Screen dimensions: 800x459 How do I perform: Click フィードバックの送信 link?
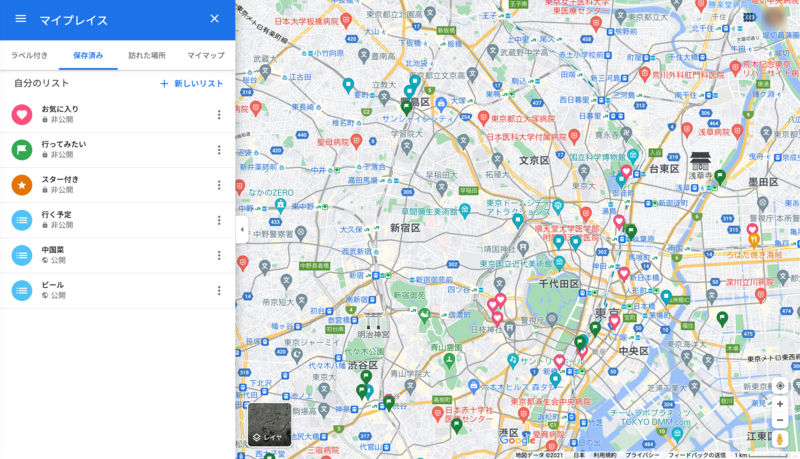coord(696,455)
